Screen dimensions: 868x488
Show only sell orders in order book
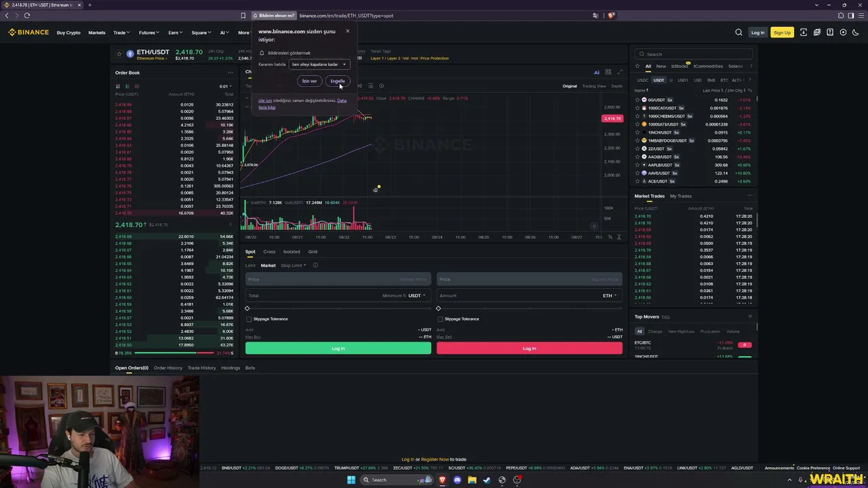click(x=136, y=86)
